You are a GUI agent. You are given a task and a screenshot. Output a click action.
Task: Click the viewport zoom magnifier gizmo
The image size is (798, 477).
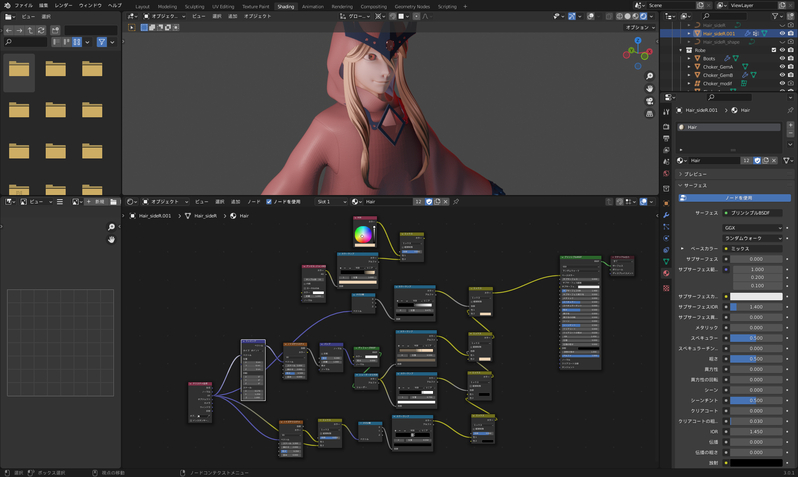pos(649,76)
